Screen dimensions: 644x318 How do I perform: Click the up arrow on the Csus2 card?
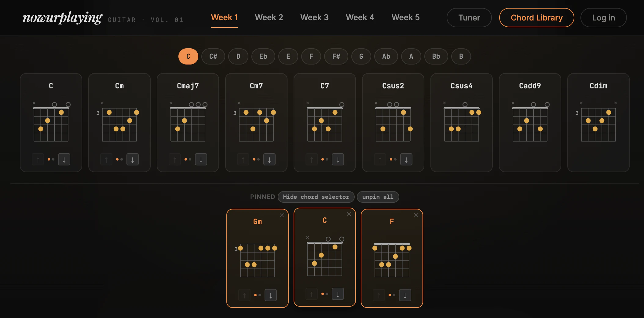380,159
